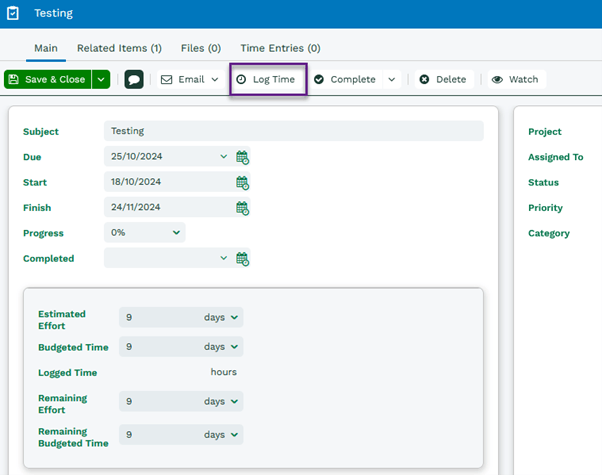Open calendar picker for Finish date
602x475 pixels.
tap(242, 208)
